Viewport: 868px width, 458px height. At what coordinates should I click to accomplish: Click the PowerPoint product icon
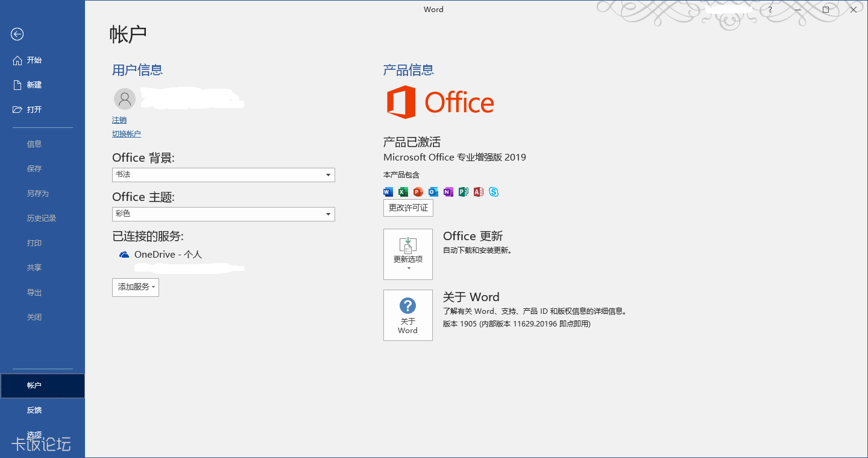418,192
